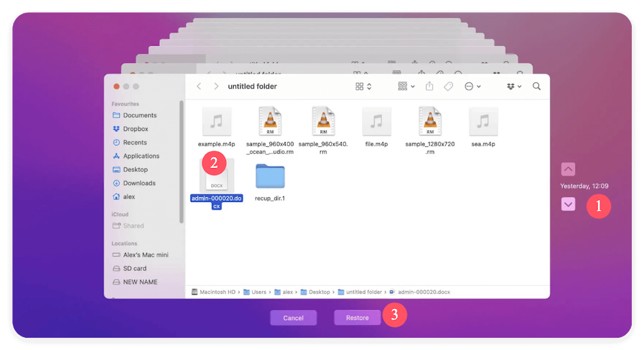Screen dimensions: 644x350
Task: Click the Time Machine up arrow
Action: 568,169
